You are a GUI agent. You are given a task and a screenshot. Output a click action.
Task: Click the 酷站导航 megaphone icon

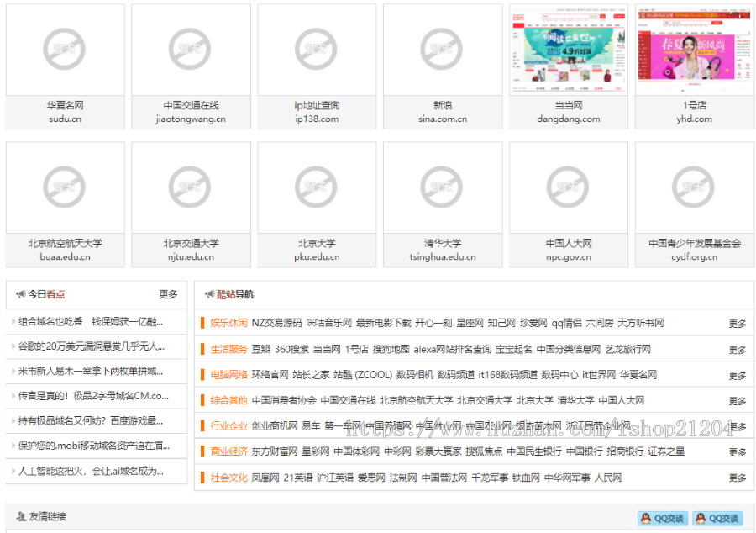[209, 293]
